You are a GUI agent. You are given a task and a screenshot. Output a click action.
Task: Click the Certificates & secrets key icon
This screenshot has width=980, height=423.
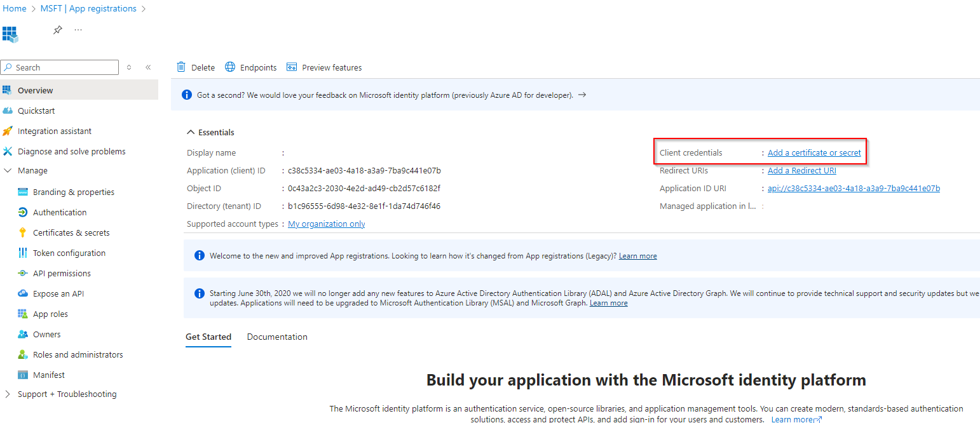click(x=22, y=232)
